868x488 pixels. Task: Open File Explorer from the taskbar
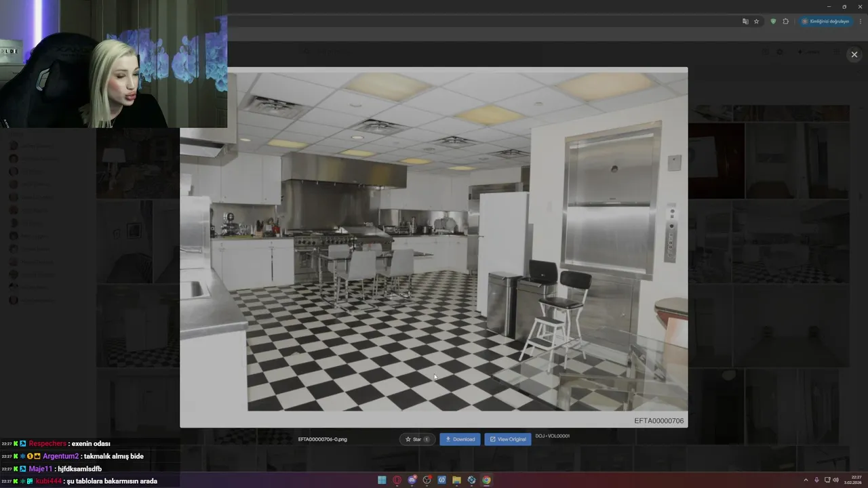coord(456,480)
